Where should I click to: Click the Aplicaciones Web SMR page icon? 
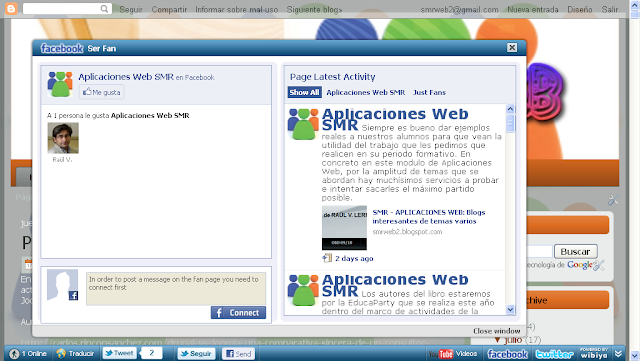coord(60,84)
